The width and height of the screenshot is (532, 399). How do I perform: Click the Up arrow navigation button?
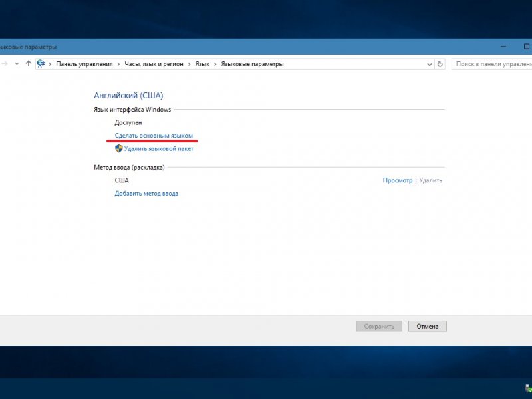pos(29,64)
